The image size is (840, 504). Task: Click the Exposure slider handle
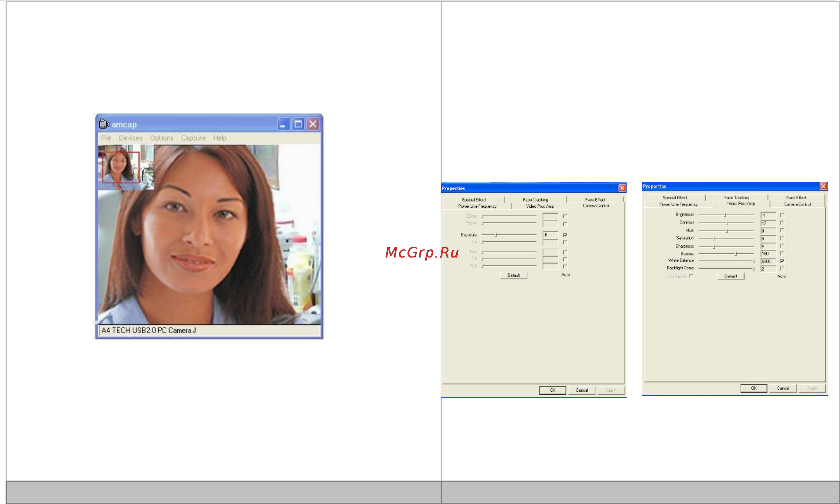click(496, 235)
